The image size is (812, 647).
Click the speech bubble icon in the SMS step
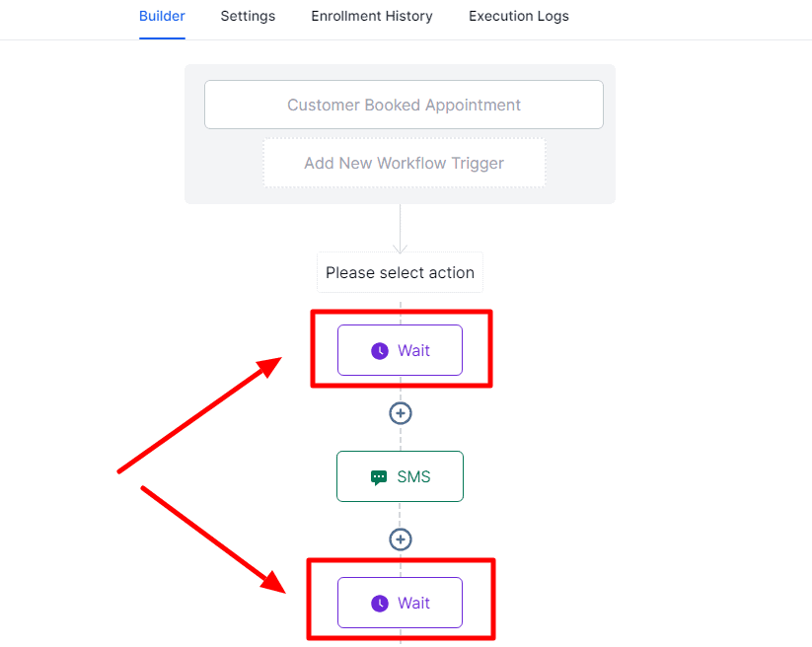click(379, 477)
